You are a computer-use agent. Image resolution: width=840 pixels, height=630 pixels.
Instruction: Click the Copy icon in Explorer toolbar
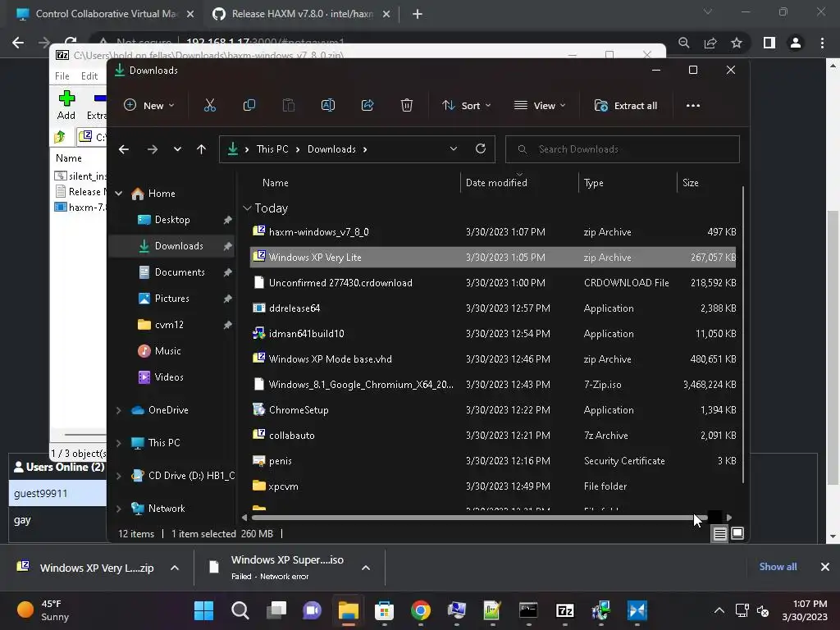249,106
